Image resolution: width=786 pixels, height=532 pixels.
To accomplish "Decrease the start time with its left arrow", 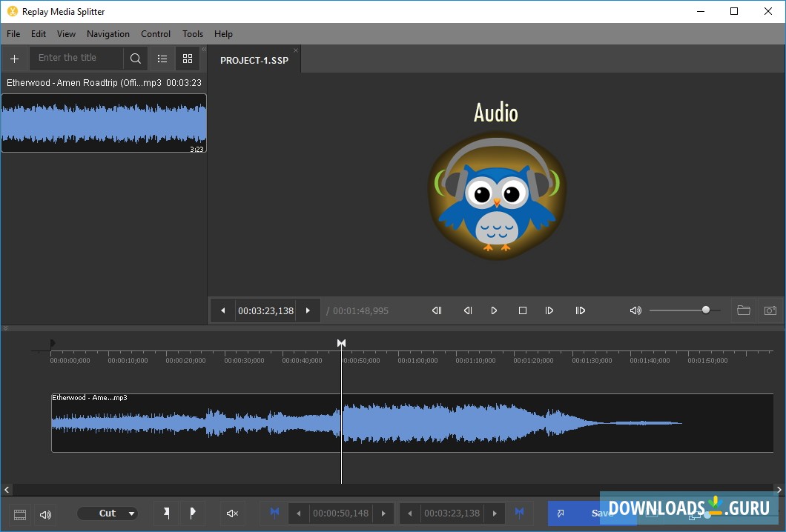I will (297, 513).
